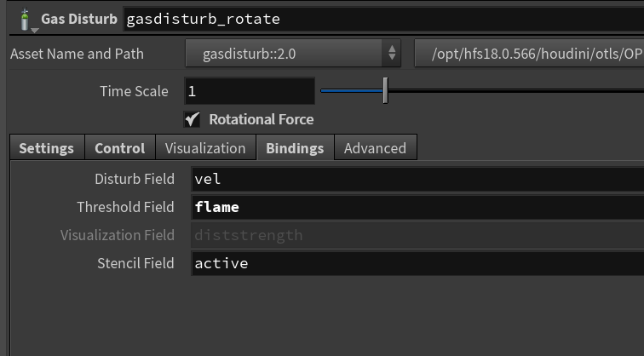Screen dimensions: 644x356
Task: Click the Threshold Field input containing flame
Action: 417,207
